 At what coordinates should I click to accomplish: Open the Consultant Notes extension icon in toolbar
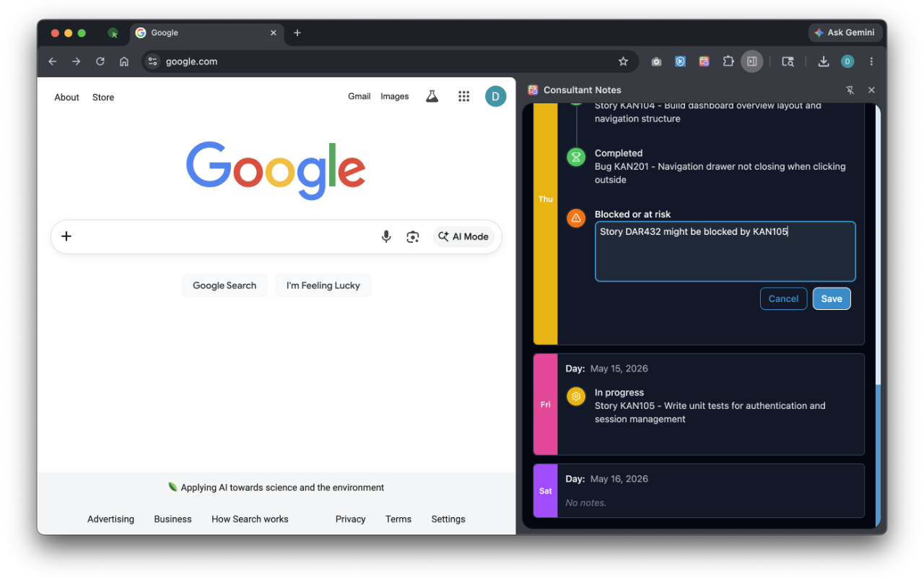tap(704, 61)
